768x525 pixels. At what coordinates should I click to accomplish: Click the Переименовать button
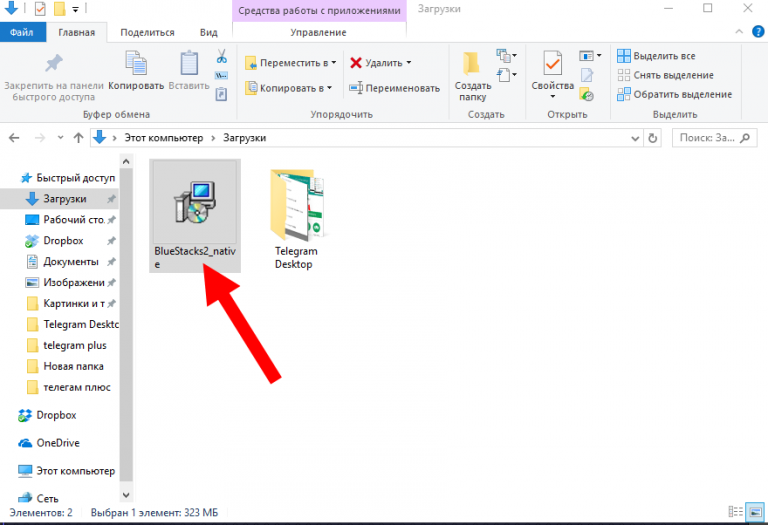[394, 88]
